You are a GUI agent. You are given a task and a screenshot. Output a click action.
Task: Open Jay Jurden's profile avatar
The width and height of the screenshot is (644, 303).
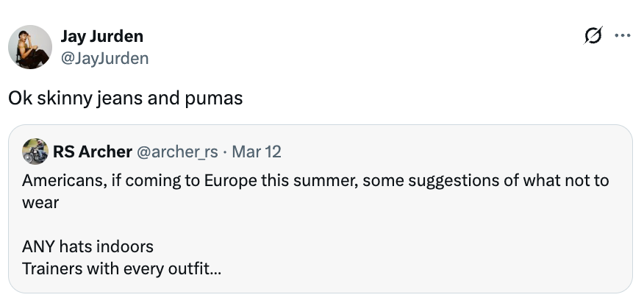tap(30, 47)
